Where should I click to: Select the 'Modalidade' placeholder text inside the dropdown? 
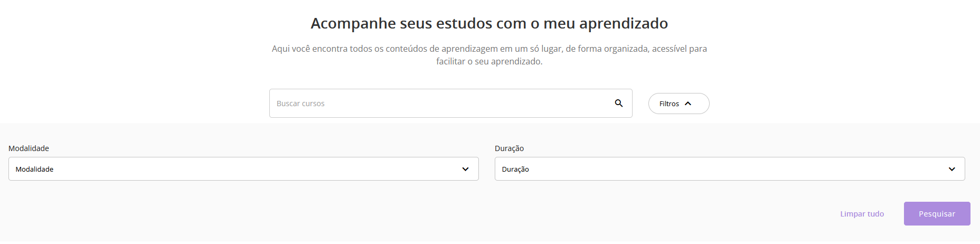(34, 169)
